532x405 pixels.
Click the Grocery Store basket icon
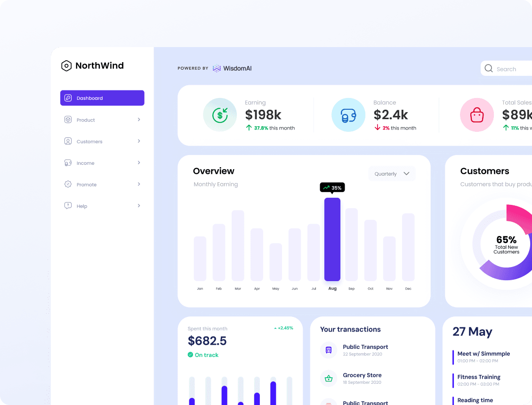(329, 378)
